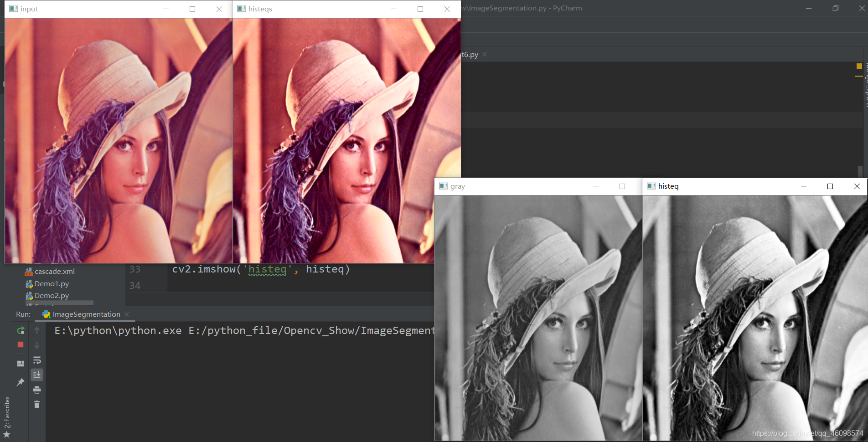The image size is (868, 442).
Task: Click the PyCharm title bar text
Action: 522,8
